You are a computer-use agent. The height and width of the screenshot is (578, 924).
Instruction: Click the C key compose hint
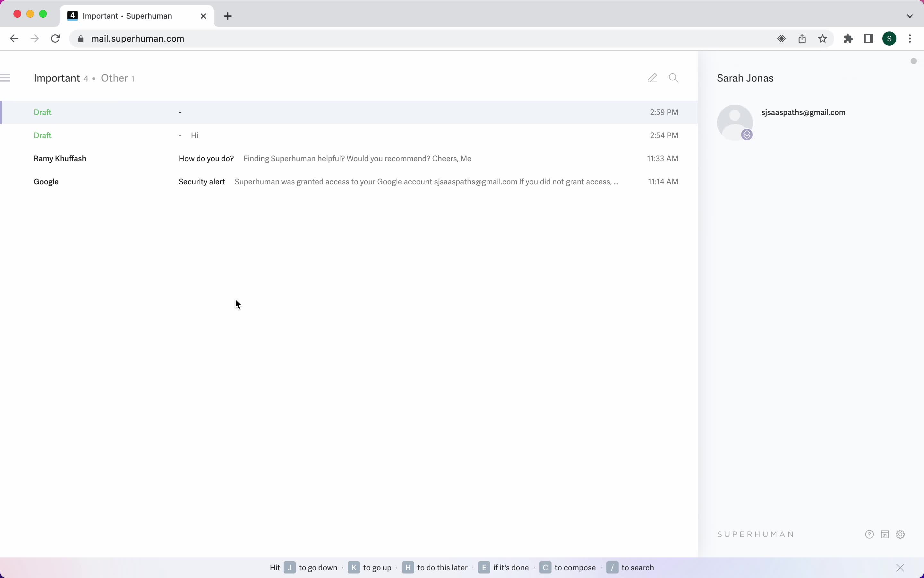pos(545,568)
